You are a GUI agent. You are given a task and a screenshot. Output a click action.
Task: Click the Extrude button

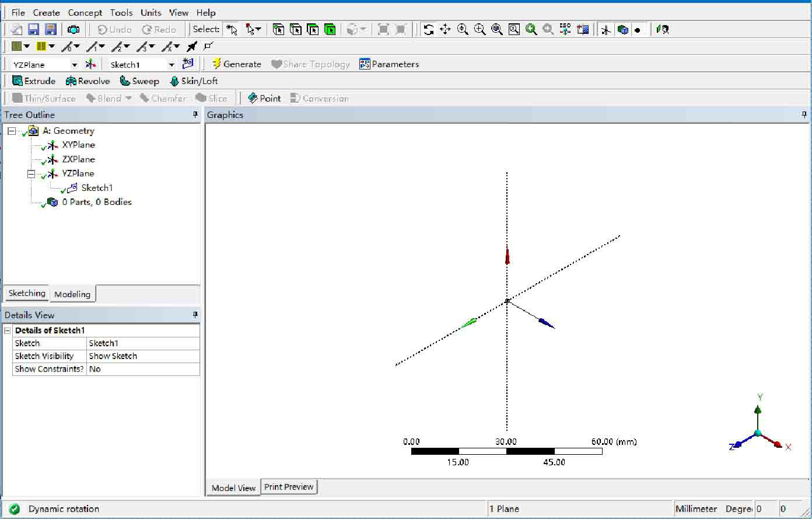point(34,81)
